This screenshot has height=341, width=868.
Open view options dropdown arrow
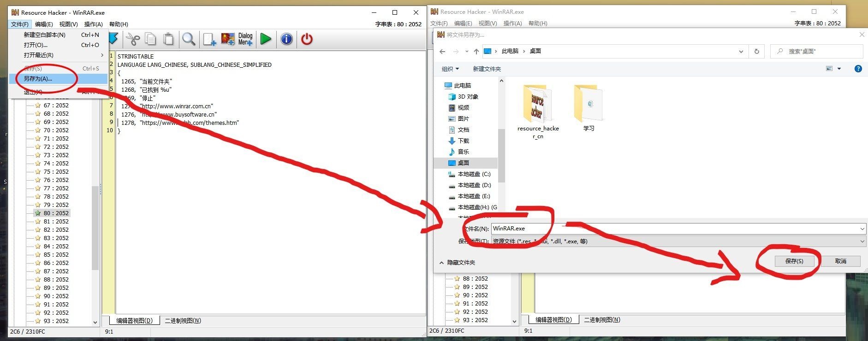pos(839,69)
